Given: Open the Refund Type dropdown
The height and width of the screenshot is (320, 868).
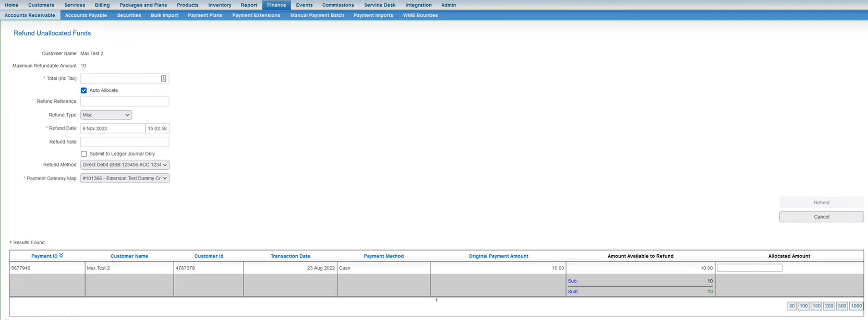Looking at the screenshot, I should pos(106,115).
